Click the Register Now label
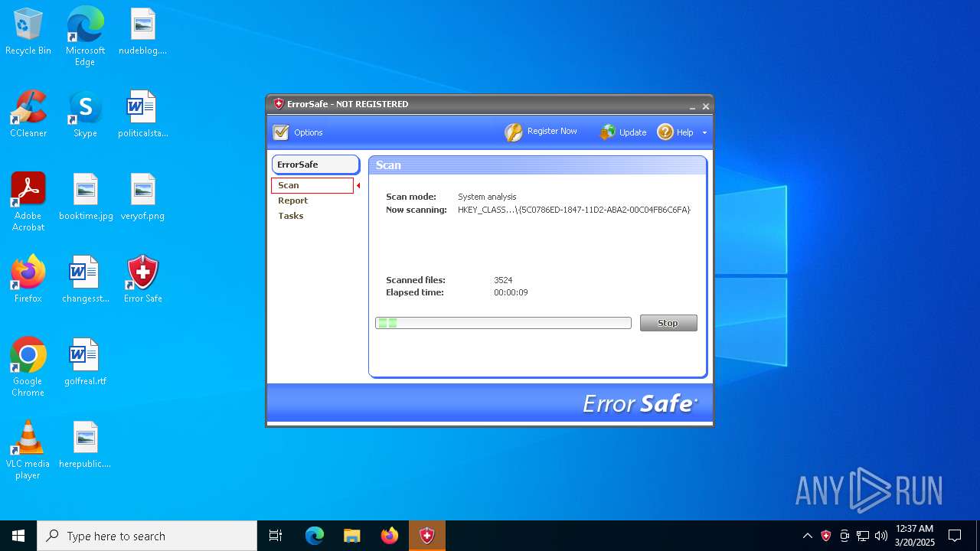 pos(552,131)
